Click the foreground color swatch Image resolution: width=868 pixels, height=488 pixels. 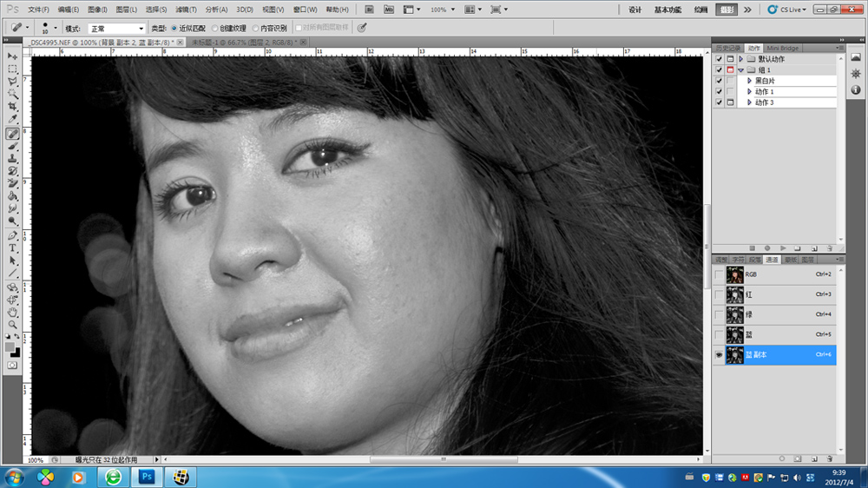10,346
